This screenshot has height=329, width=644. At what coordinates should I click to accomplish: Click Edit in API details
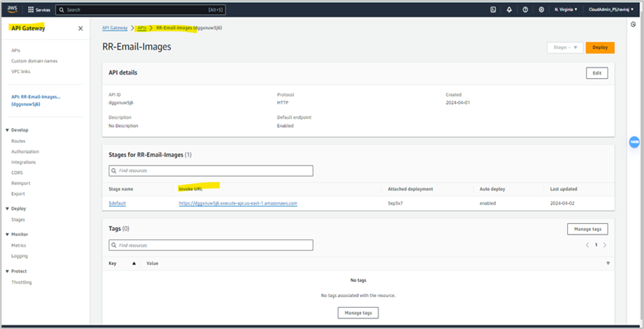597,73
